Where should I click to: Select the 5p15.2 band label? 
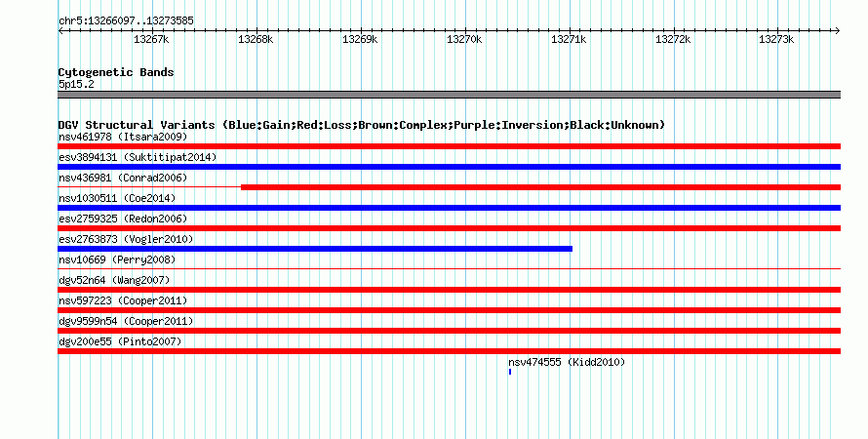pyautogui.click(x=76, y=84)
